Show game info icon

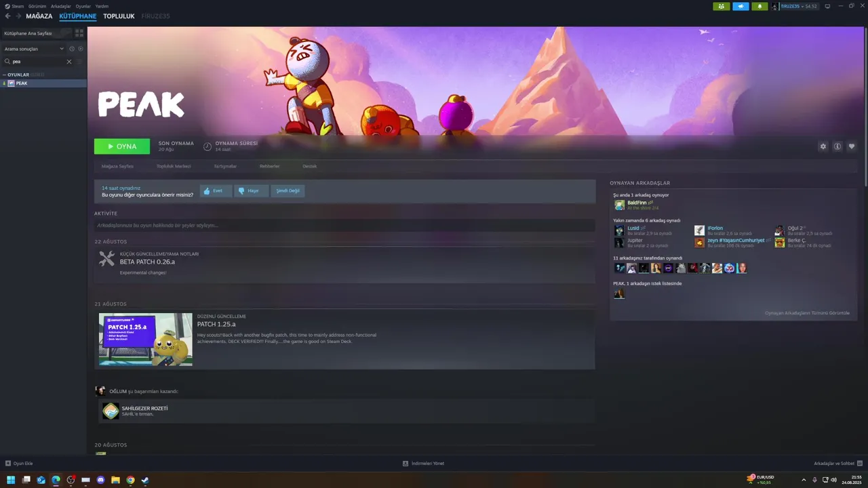point(837,146)
